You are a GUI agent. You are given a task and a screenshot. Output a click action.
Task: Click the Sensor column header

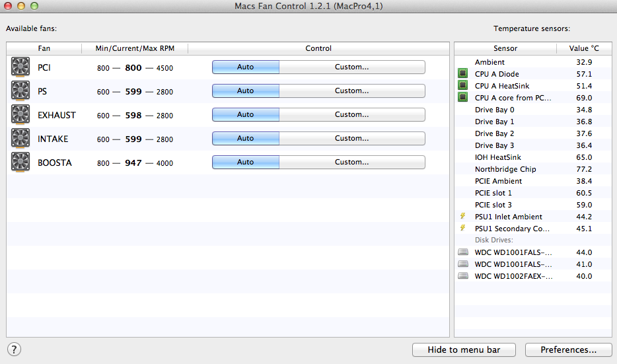[x=505, y=48]
